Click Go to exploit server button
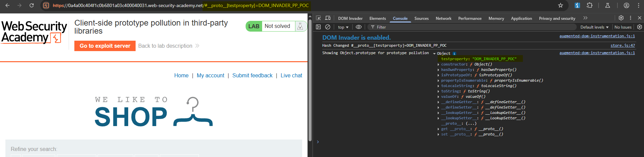The width and height of the screenshot is (644, 157). [105, 46]
